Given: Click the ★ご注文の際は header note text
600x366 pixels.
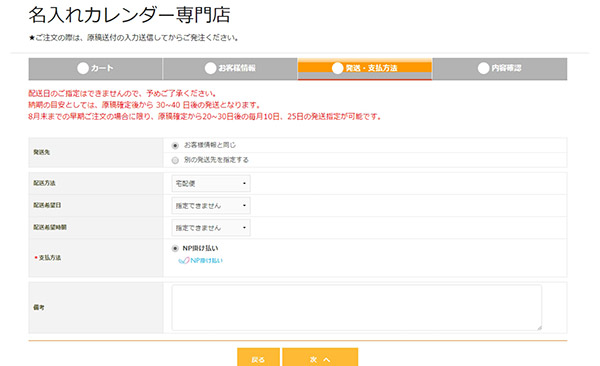Looking at the screenshot, I should click(x=134, y=38).
